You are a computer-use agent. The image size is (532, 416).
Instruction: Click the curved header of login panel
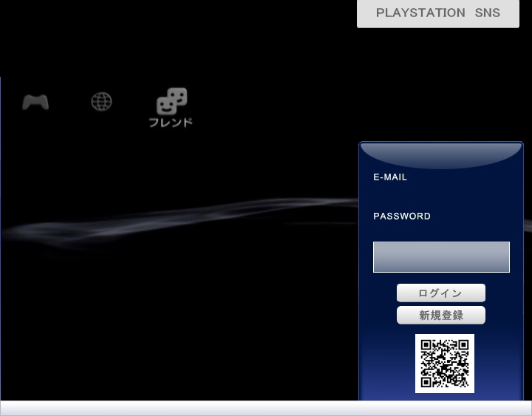[441, 154]
